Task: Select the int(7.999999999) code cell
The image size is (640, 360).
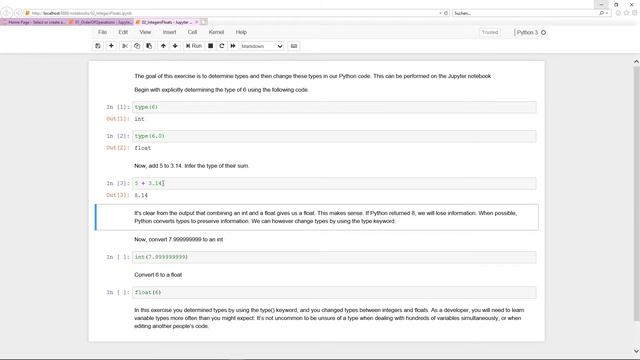Action: [334, 257]
